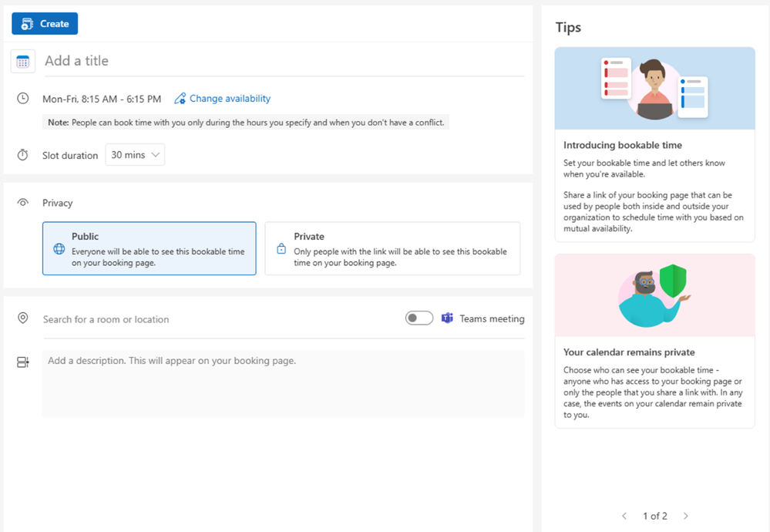The image size is (770, 532).
Task: Click the 'Tips' panel heading
Action: coord(568,28)
